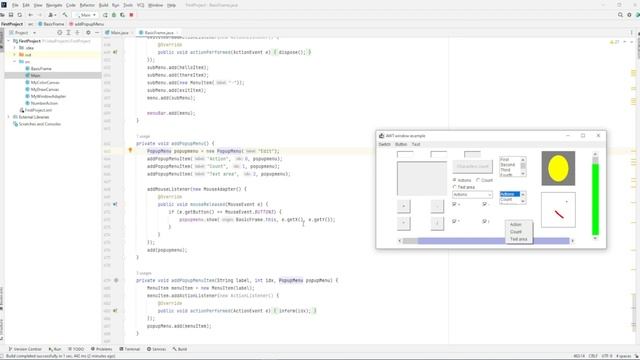The height and width of the screenshot is (360, 640).
Task: Toggle lower-left checkbox in AWT window
Action: 454,221
